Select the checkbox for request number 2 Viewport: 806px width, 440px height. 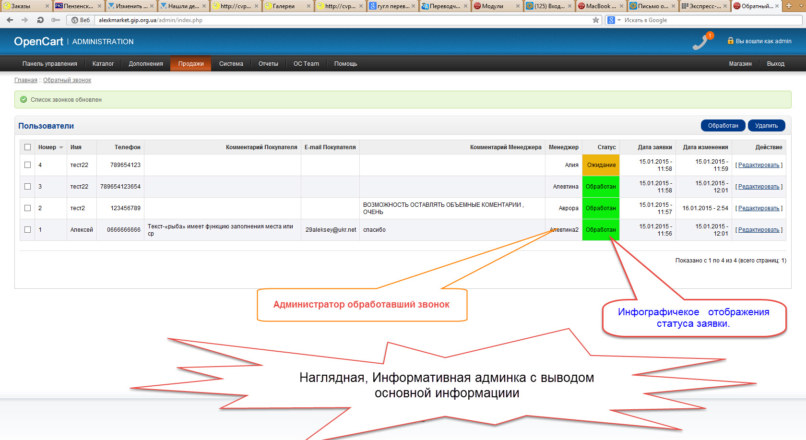pos(27,208)
